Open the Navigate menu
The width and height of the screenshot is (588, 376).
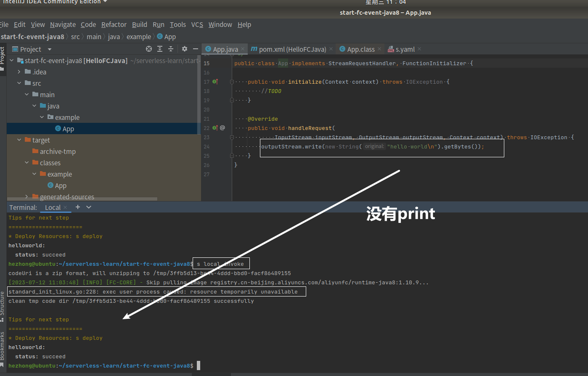click(x=63, y=24)
